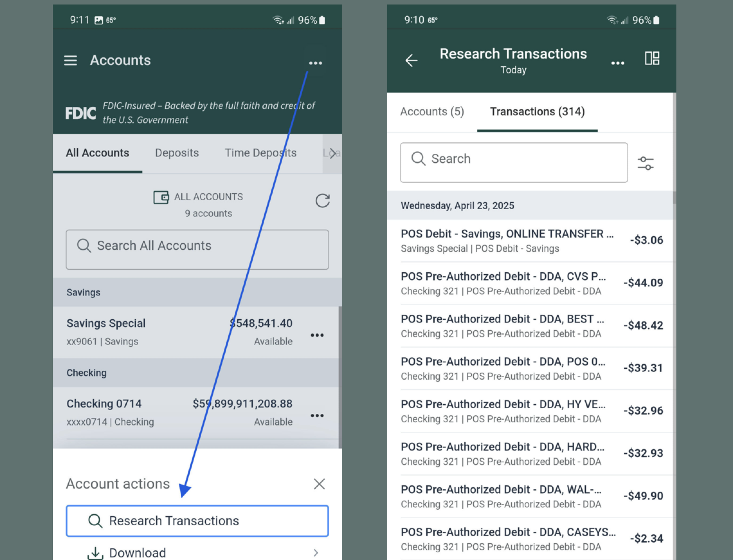Tap the back arrow on Research Transactions
The width and height of the screenshot is (733, 560).
411,60
